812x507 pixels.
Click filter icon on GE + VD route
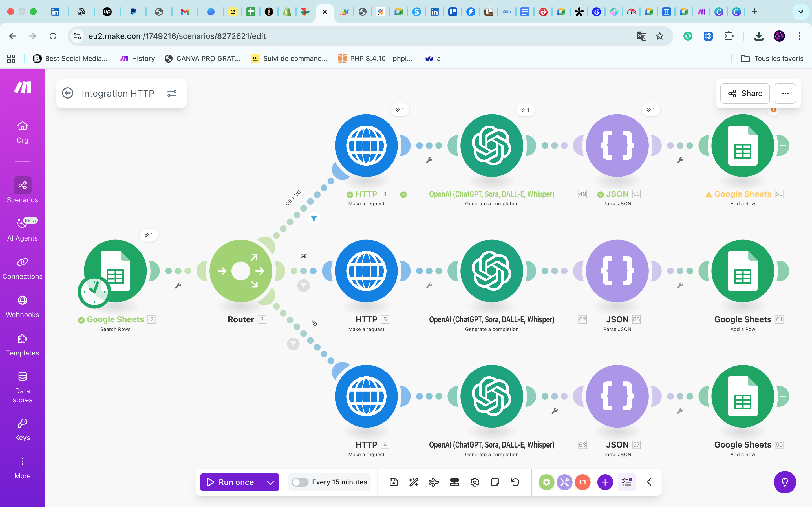314,219
